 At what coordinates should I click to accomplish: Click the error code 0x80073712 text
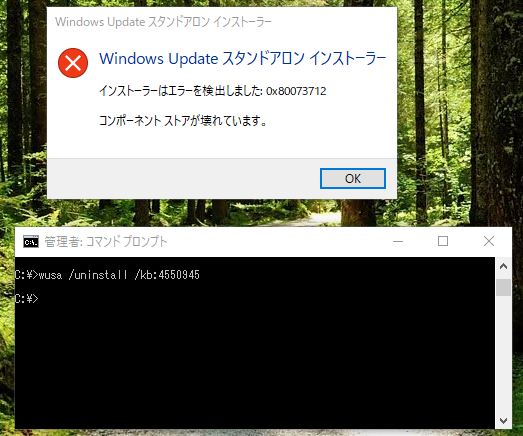click(296, 91)
